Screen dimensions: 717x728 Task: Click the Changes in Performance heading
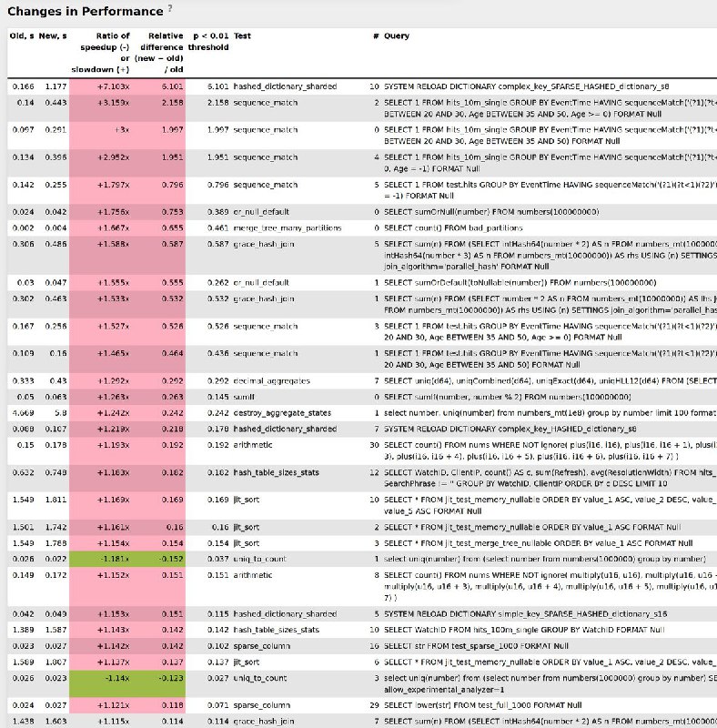[86, 11]
